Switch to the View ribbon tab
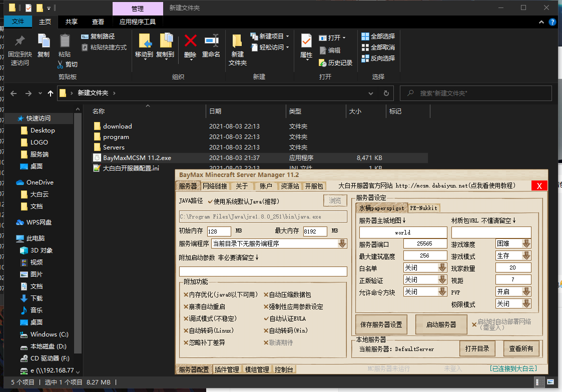This screenshot has width=562, height=392. pos(98,22)
